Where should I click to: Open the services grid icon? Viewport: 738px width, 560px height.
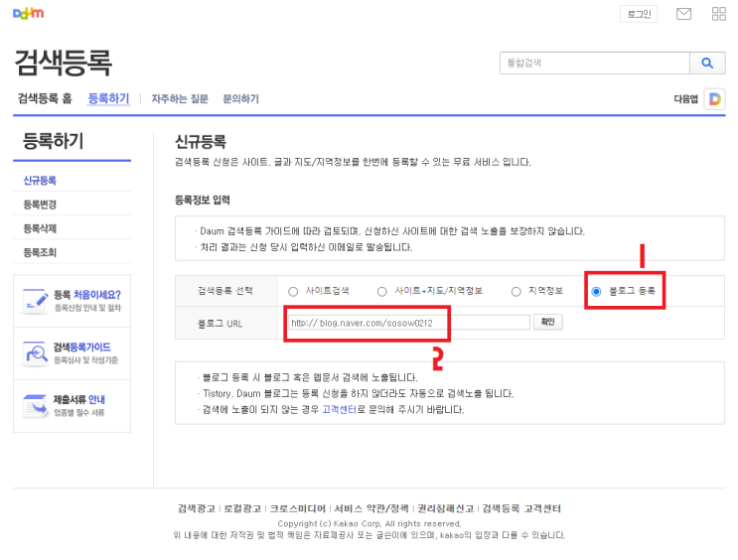(719, 14)
